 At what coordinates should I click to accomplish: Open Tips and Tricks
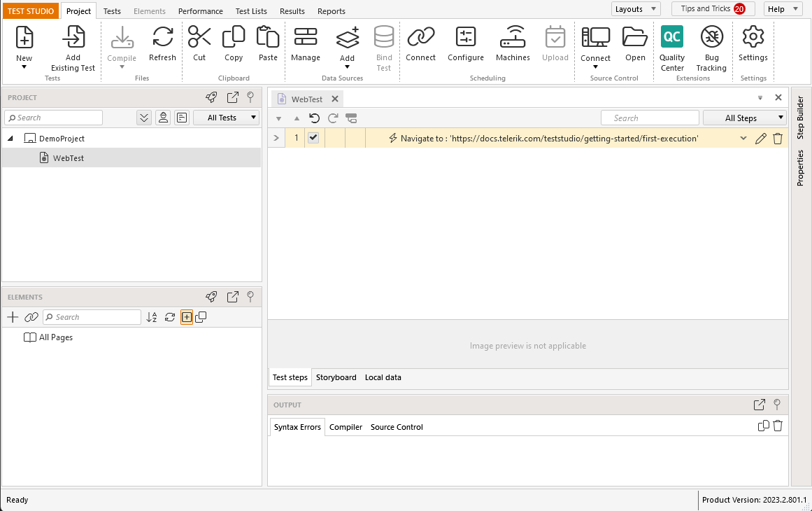pos(713,9)
